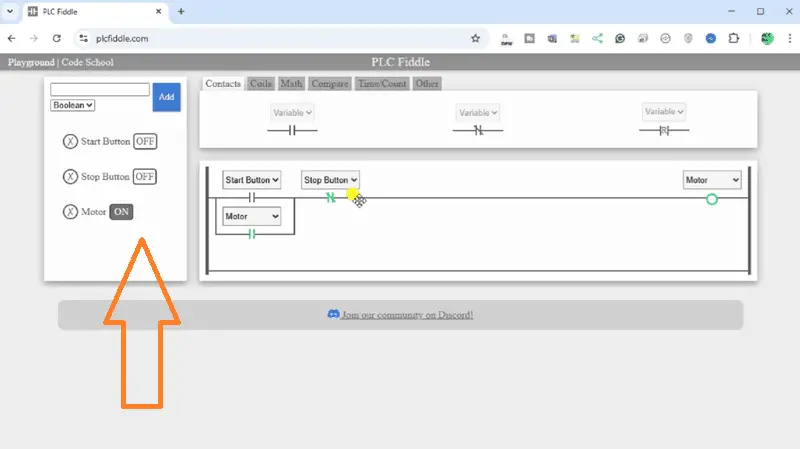Image resolution: width=800 pixels, height=449 pixels.
Task: Click the blue Add variable button
Action: tap(166, 97)
